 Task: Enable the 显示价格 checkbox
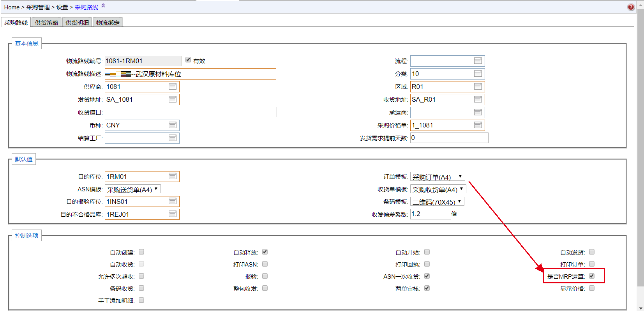click(592, 288)
